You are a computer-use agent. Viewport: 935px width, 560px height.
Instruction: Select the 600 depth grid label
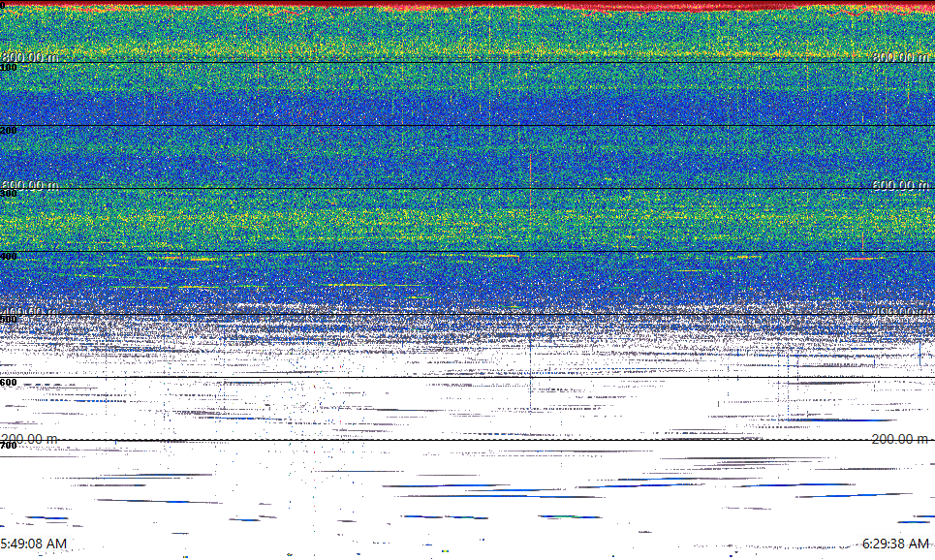coord(9,383)
